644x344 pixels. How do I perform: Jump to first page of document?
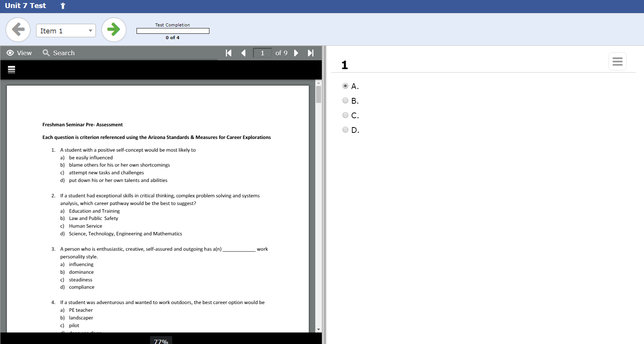tap(229, 53)
